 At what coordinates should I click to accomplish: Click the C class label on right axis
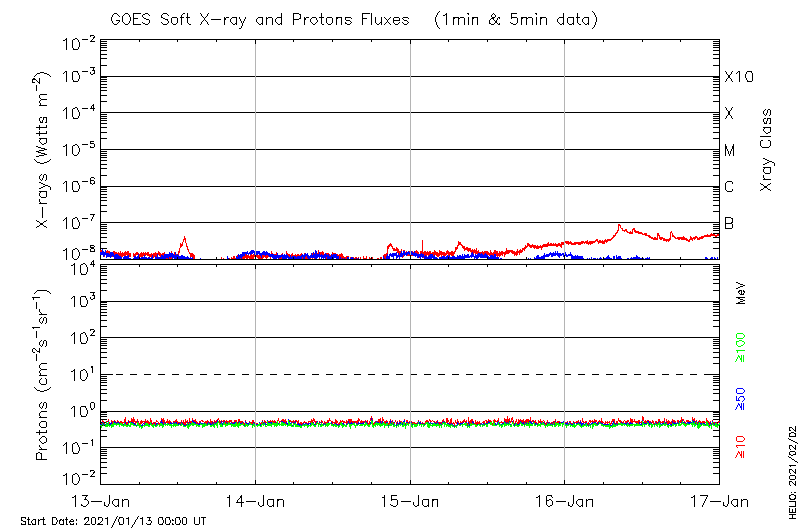(x=729, y=187)
